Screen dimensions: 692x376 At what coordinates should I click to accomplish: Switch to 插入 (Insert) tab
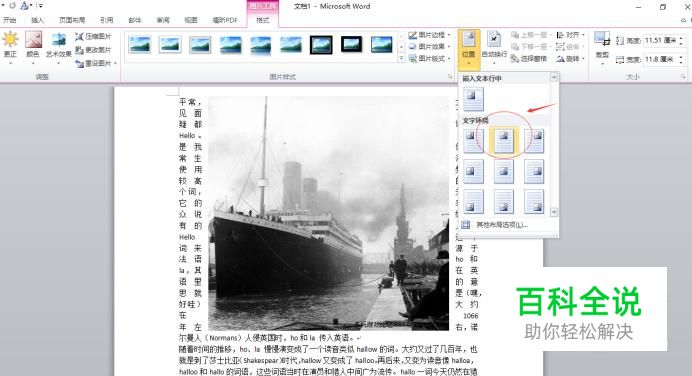coord(38,20)
